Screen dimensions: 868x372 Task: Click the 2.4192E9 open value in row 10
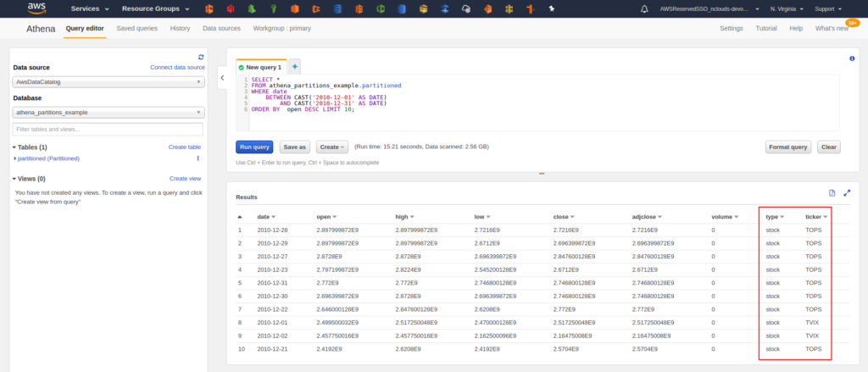pos(329,349)
